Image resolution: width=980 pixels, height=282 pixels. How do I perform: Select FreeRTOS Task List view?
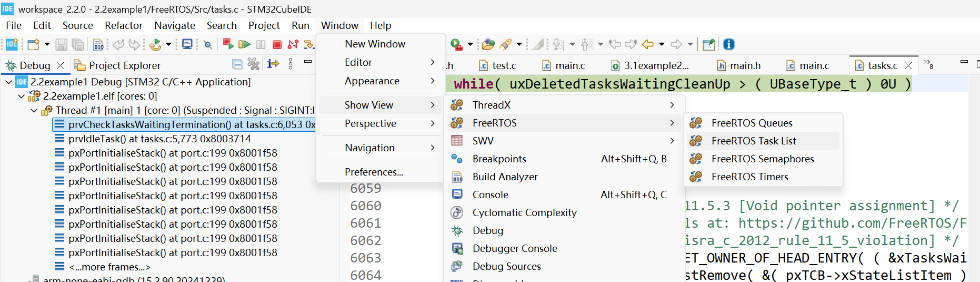click(x=763, y=141)
